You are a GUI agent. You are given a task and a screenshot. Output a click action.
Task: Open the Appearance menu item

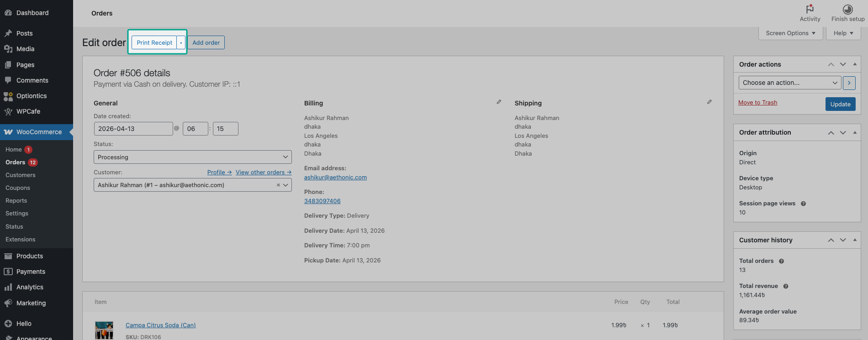[34, 338]
